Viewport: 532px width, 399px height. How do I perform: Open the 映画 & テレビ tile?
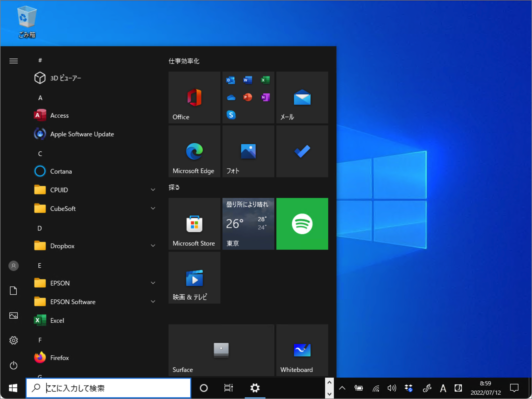tap(194, 278)
